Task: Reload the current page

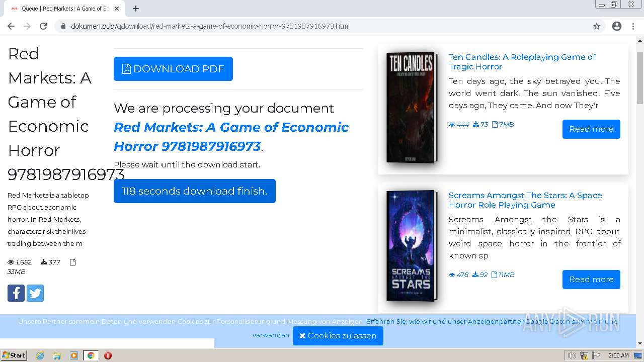Action: point(43,26)
